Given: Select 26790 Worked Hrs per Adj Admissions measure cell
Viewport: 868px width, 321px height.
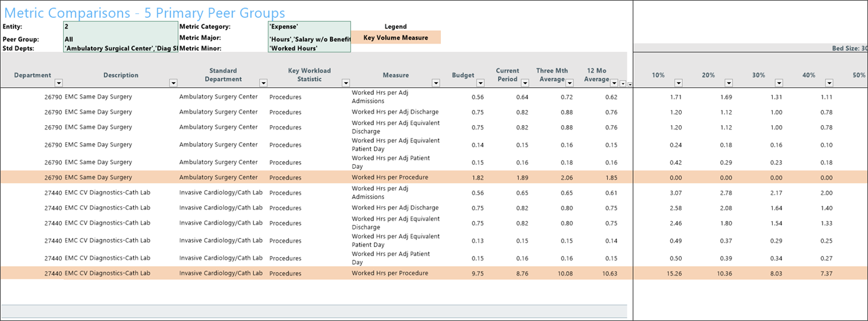Looking at the screenshot, I should (x=395, y=97).
